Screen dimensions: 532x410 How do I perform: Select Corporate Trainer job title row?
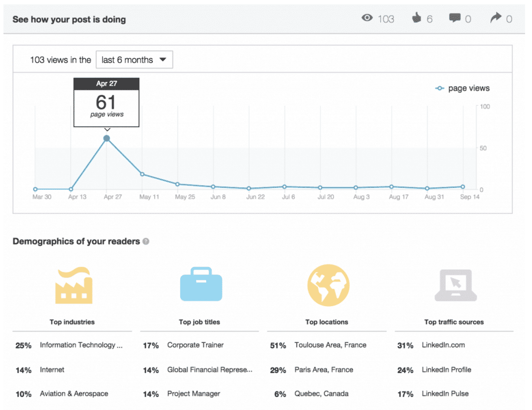tap(195, 345)
